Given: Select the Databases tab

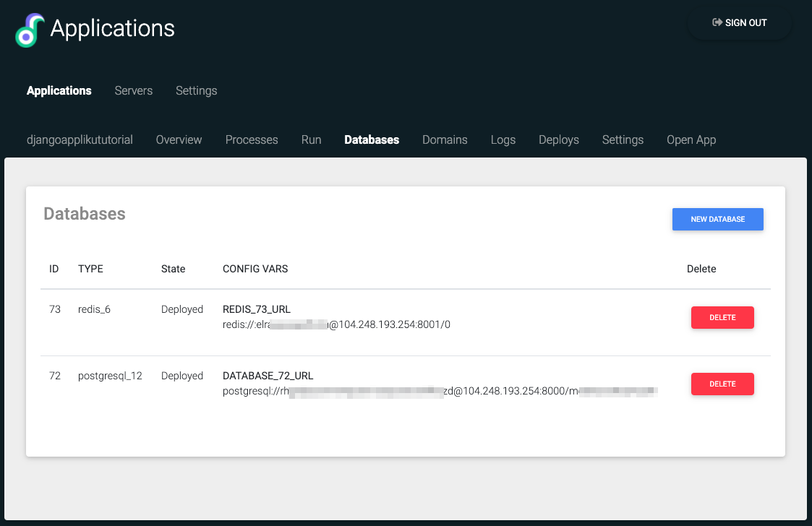Looking at the screenshot, I should point(372,140).
